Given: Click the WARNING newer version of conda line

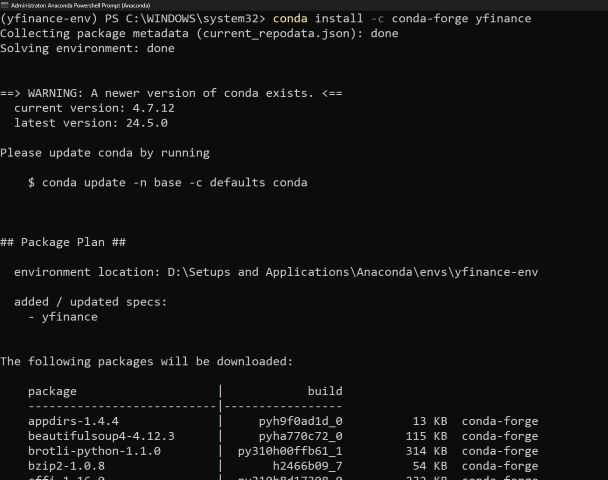Looking at the screenshot, I should tap(171, 93).
